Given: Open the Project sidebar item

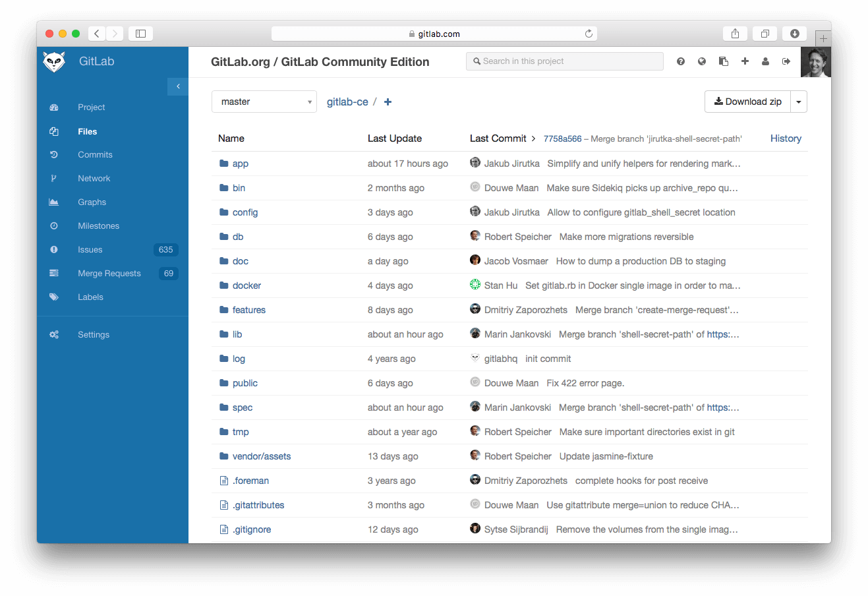Looking at the screenshot, I should pos(91,107).
